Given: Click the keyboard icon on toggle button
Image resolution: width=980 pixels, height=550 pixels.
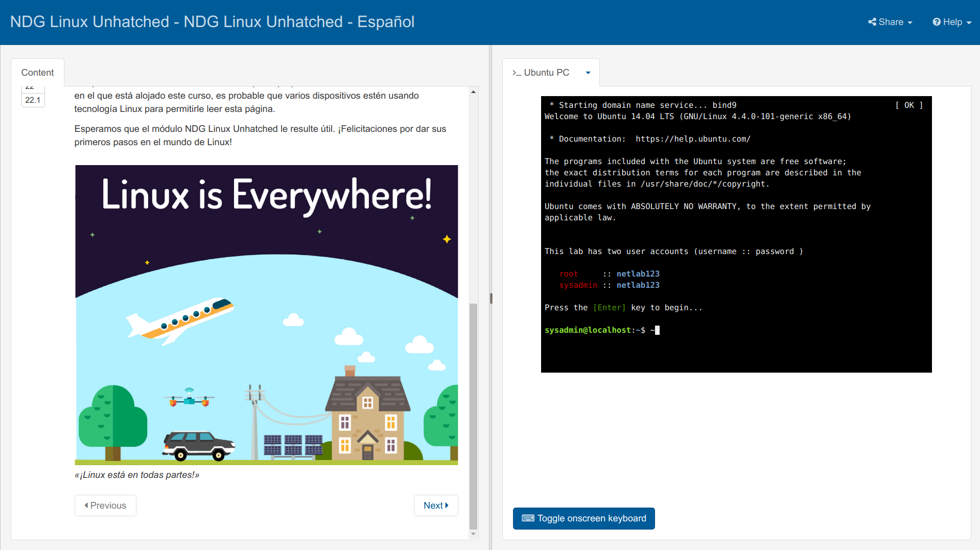Looking at the screenshot, I should (528, 518).
